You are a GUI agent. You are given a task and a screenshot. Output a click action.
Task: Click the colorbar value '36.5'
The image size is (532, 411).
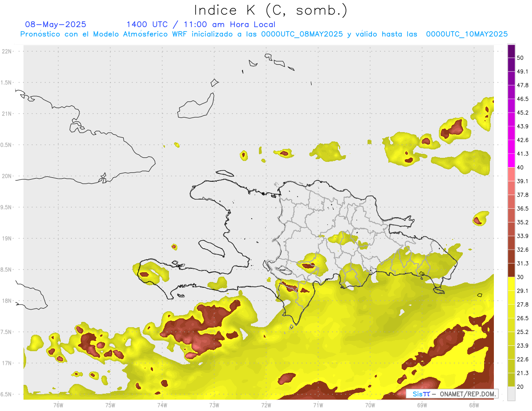(523, 209)
